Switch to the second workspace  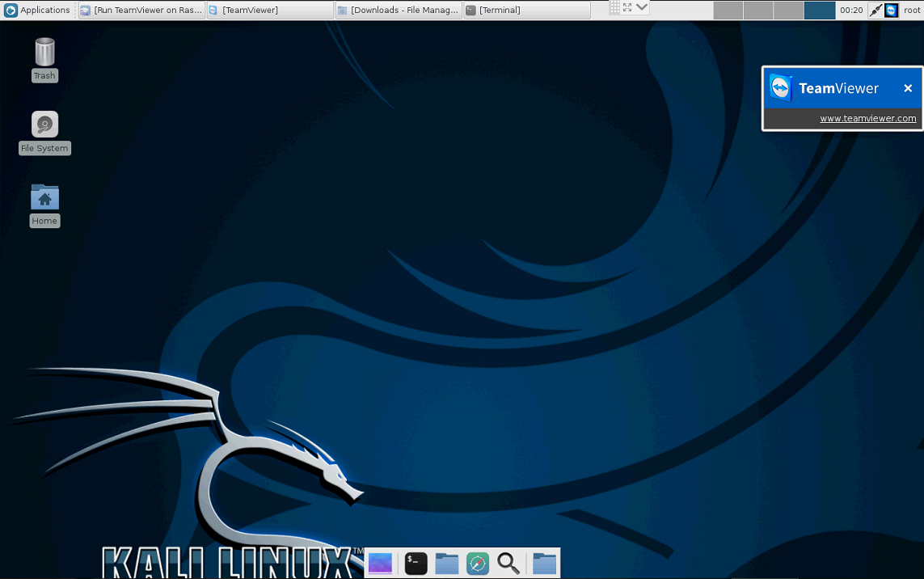(x=758, y=10)
